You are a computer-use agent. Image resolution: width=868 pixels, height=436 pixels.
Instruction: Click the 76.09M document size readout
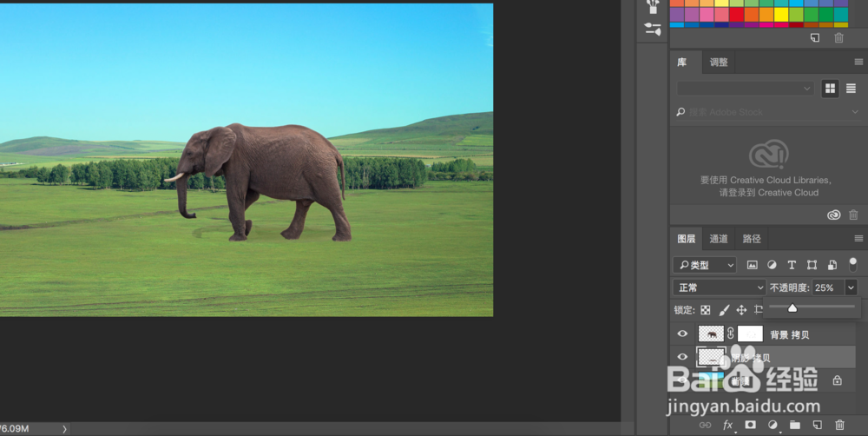click(x=15, y=429)
